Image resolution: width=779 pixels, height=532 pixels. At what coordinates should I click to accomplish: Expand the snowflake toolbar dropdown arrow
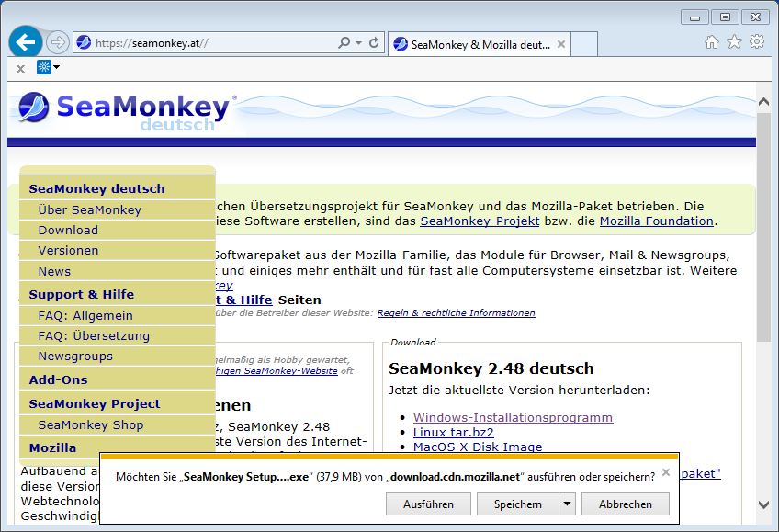57,67
